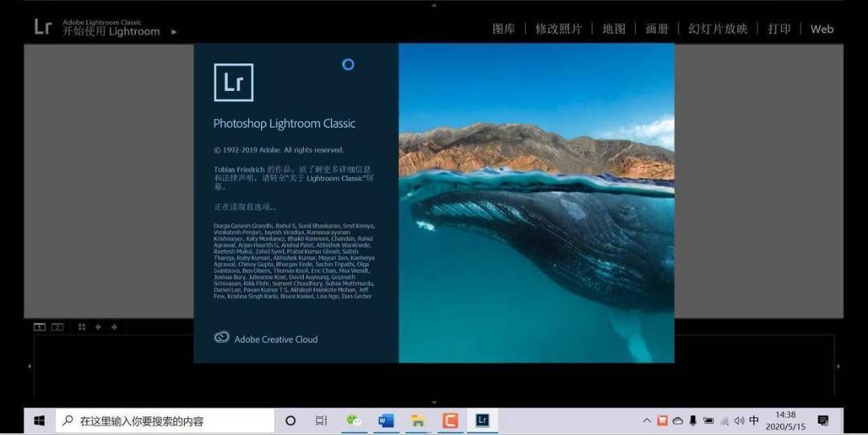Open the Web module
The height and width of the screenshot is (435, 868).
click(x=821, y=29)
